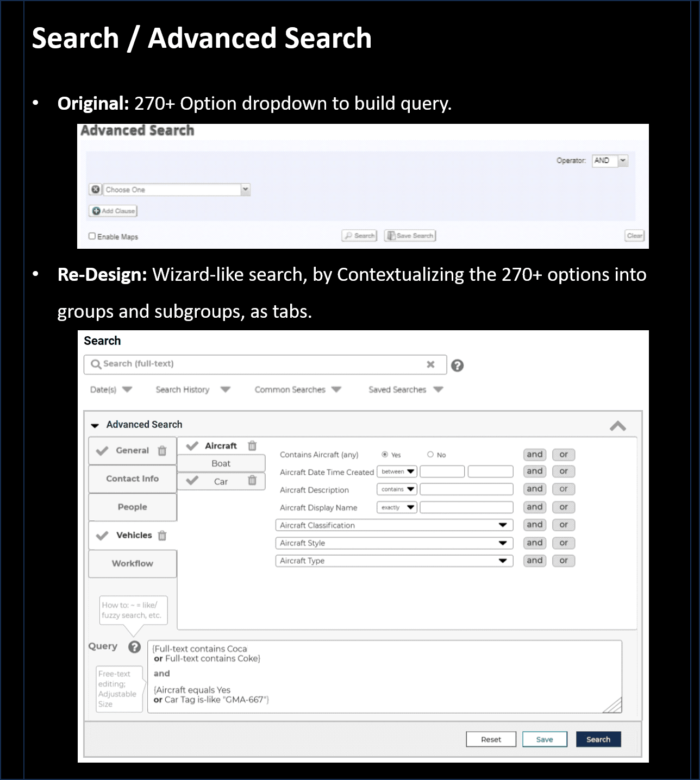
Task: Click the Save button
Action: click(545, 739)
